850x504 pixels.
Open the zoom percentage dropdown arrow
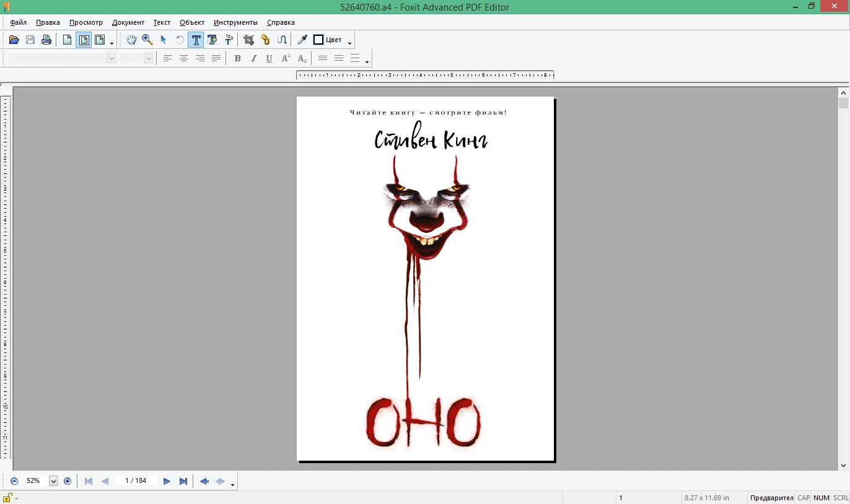tap(53, 481)
